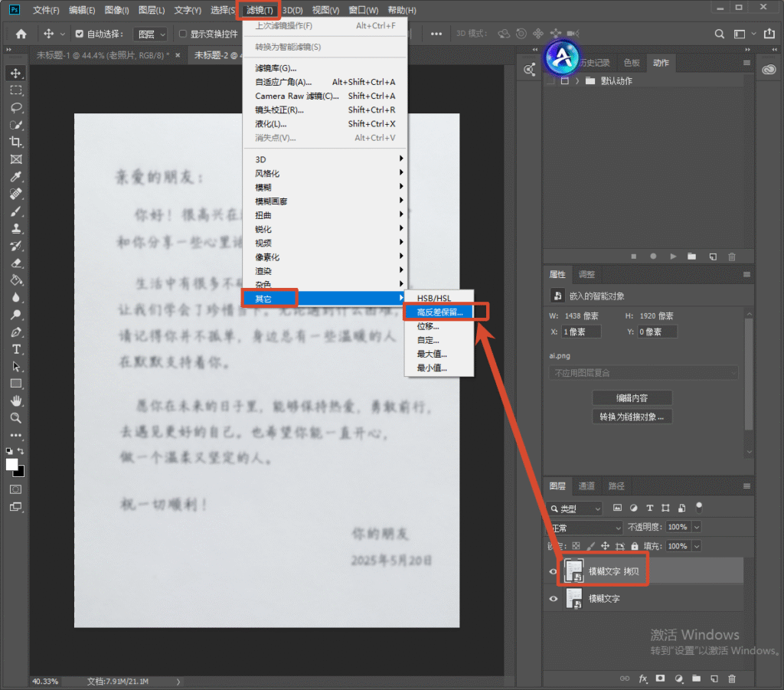Select the Crop tool

click(x=16, y=142)
